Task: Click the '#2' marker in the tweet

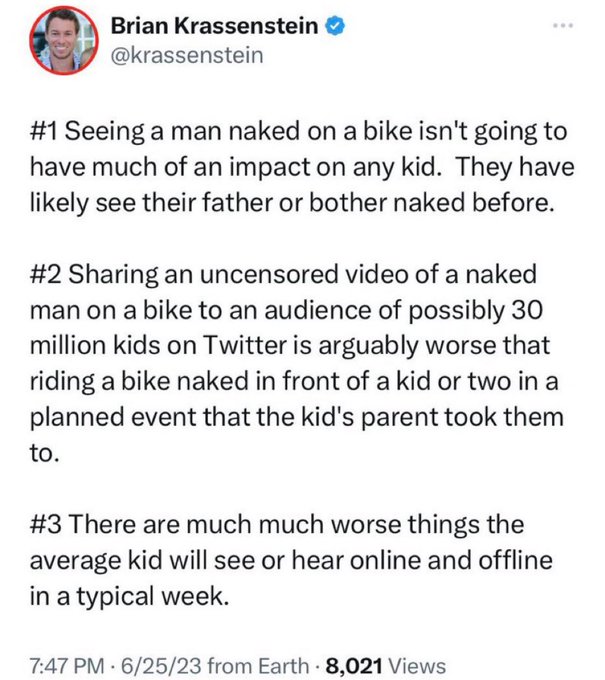Action: coord(47,275)
